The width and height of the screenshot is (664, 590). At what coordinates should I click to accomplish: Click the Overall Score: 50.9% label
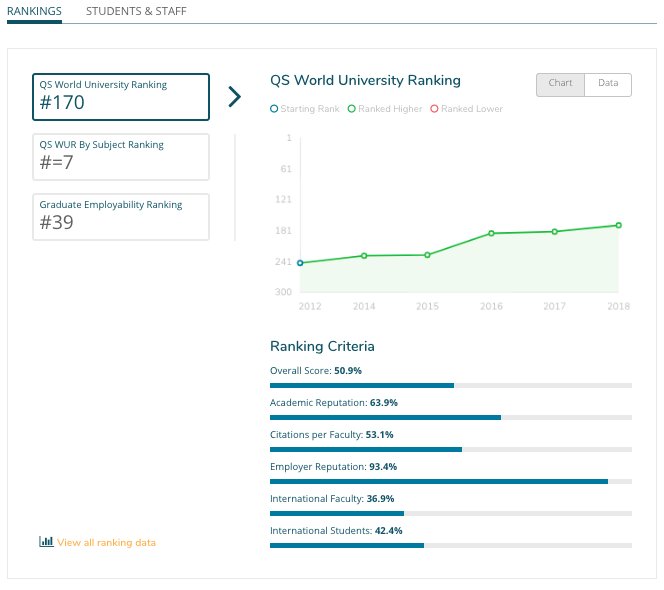point(316,371)
